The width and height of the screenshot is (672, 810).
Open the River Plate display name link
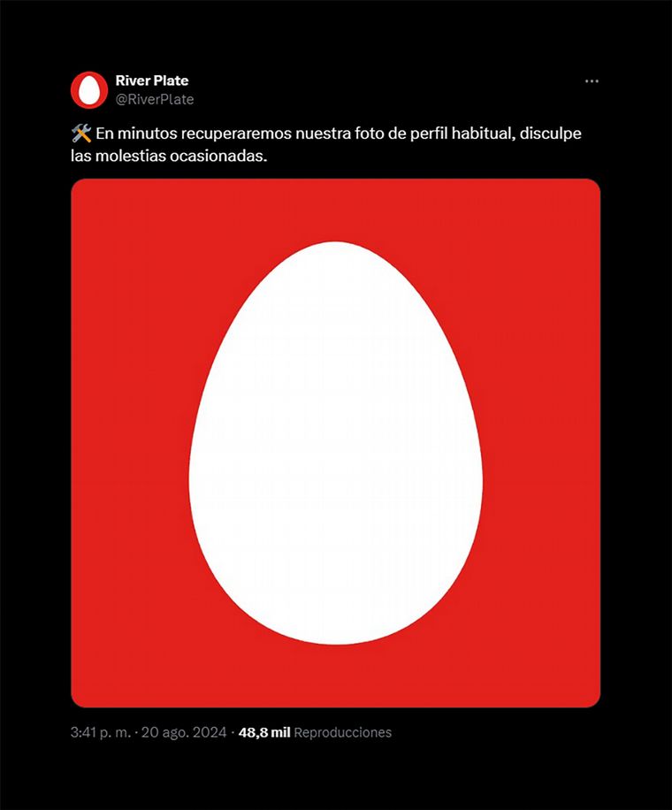coord(151,80)
